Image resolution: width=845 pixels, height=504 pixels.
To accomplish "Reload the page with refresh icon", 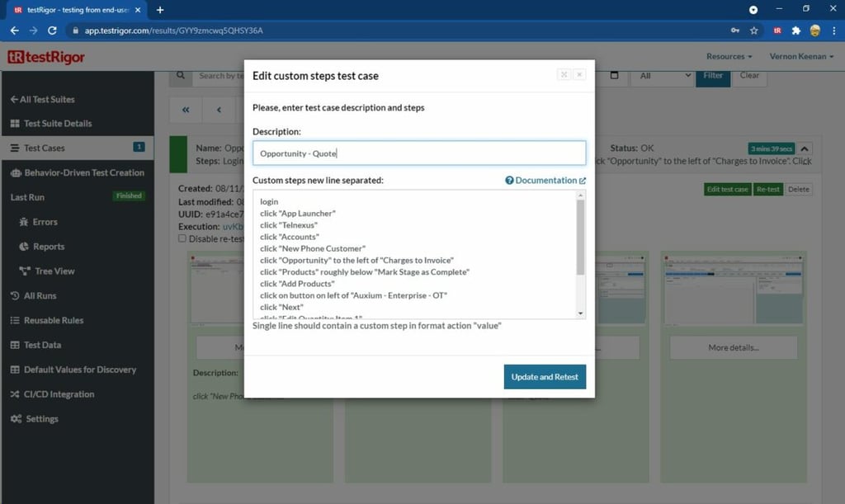I will (x=52, y=31).
